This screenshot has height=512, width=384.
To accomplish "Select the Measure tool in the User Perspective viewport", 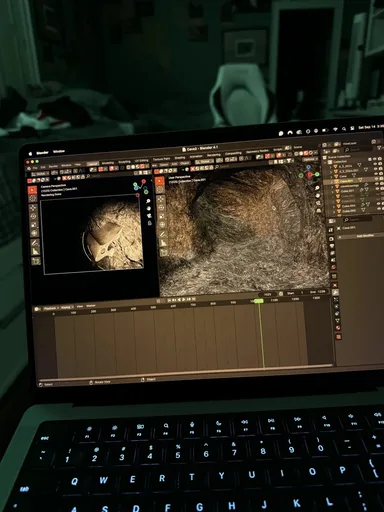I will pos(163,243).
